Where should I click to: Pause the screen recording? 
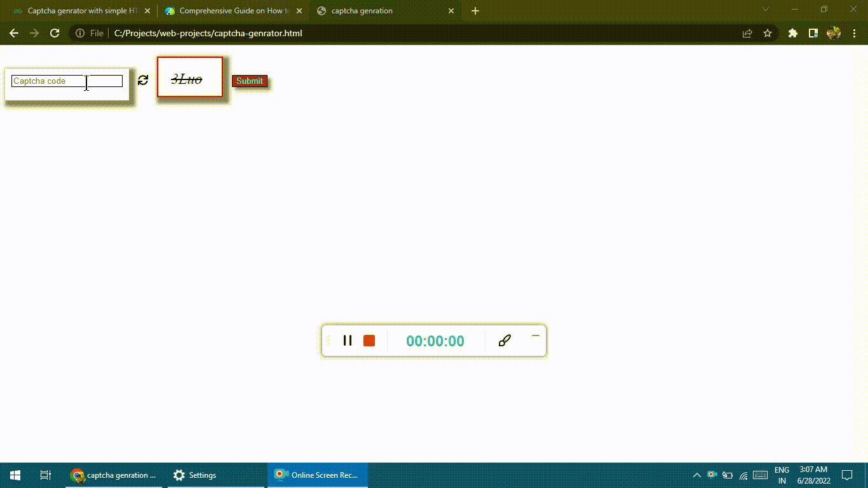coord(348,341)
